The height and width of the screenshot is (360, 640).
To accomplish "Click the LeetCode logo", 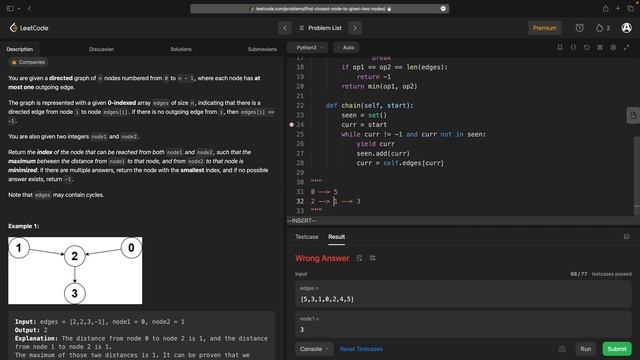I will point(29,28).
